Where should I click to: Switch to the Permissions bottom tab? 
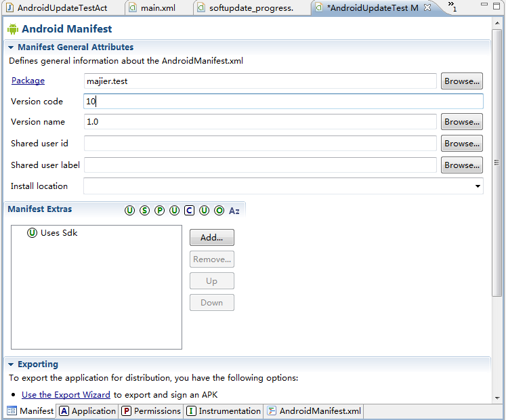pos(151,411)
